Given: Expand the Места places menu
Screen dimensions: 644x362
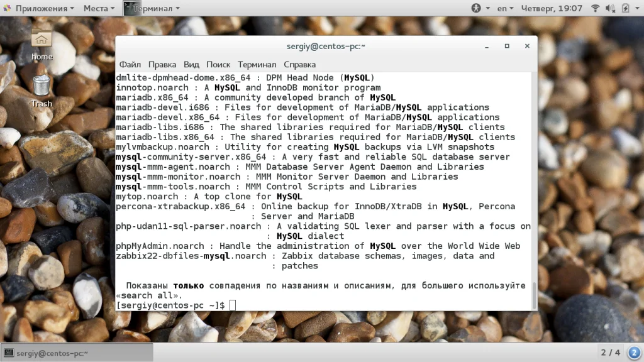Looking at the screenshot, I should (x=99, y=8).
